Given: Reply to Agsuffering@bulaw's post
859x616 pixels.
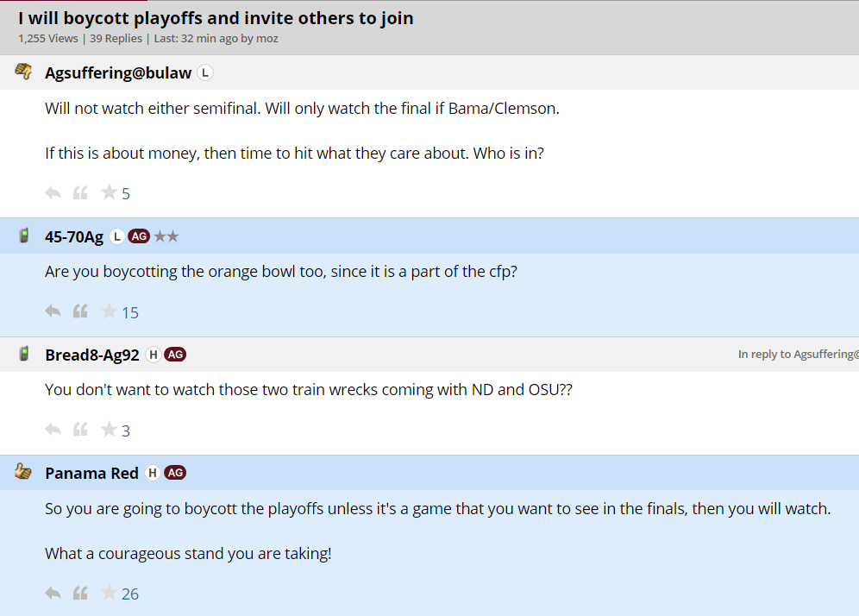Looking at the screenshot, I should [53, 193].
